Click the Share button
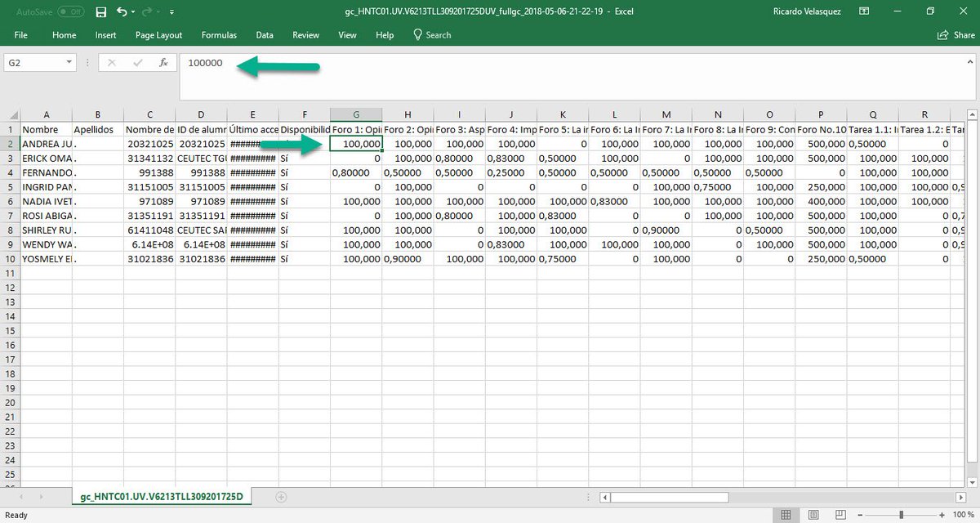Screen dimensions: 980x523 pyautogui.click(x=956, y=35)
